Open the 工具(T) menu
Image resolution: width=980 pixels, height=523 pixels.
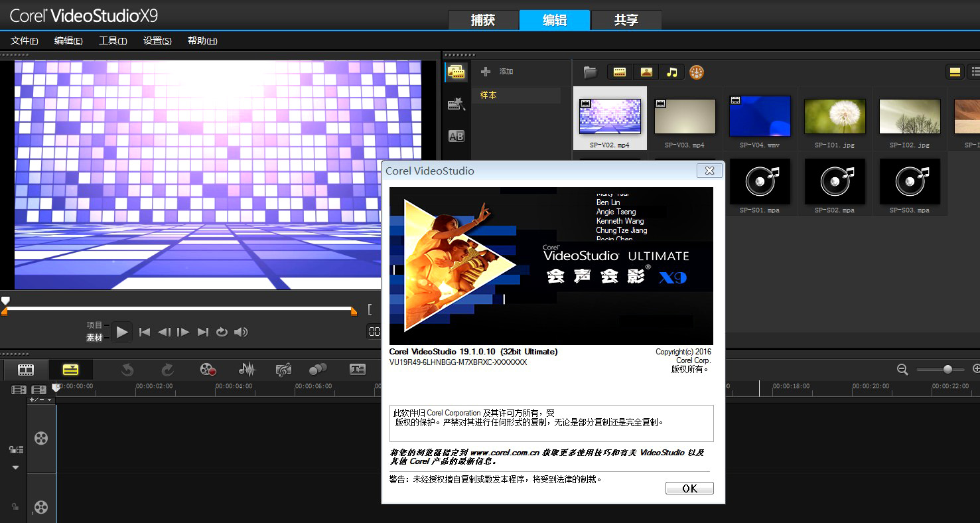[113, 41]
